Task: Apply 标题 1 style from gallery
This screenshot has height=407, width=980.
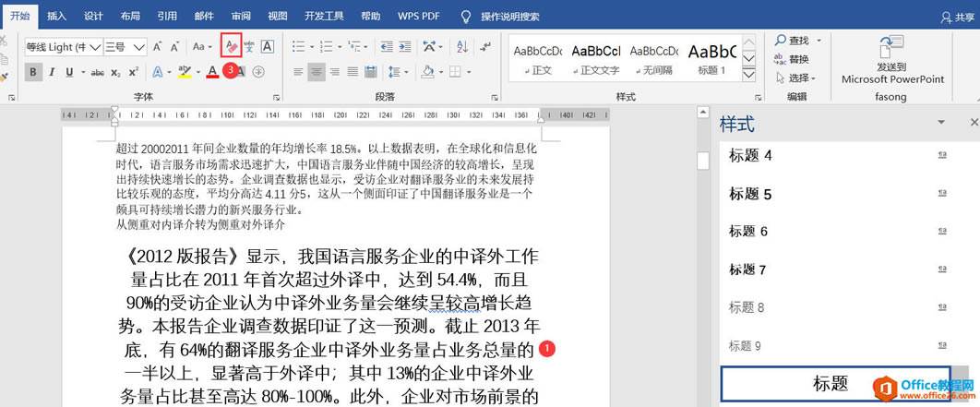Action: pos(711,59)
